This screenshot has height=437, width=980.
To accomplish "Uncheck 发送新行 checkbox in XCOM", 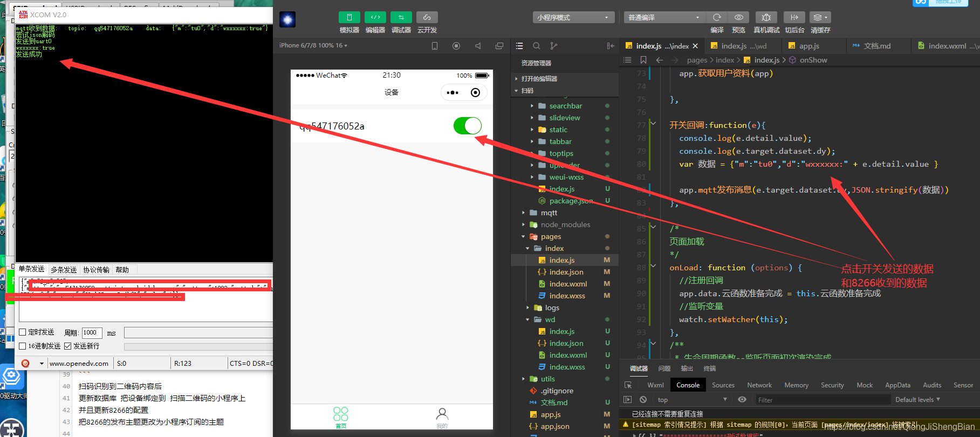I will [68, 346].
